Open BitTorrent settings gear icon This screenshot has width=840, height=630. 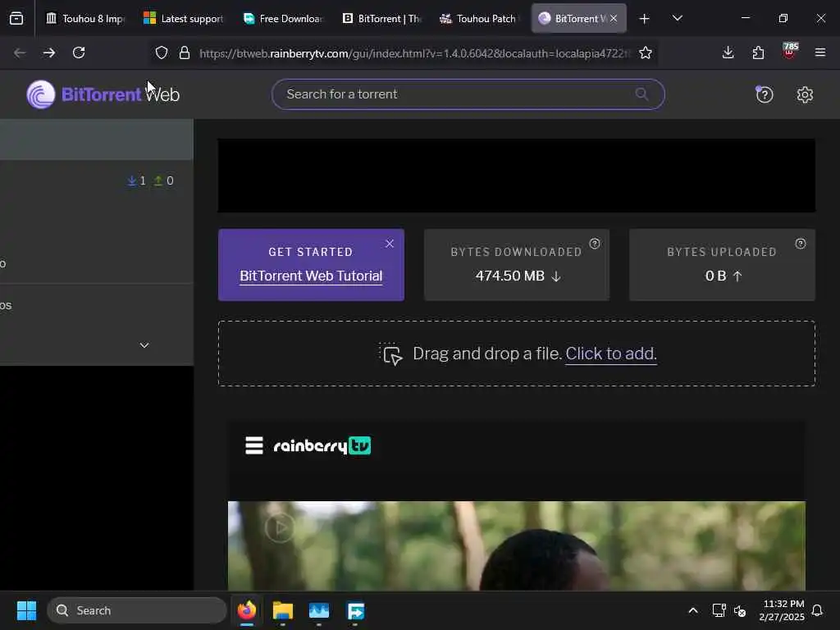point(805,95)
